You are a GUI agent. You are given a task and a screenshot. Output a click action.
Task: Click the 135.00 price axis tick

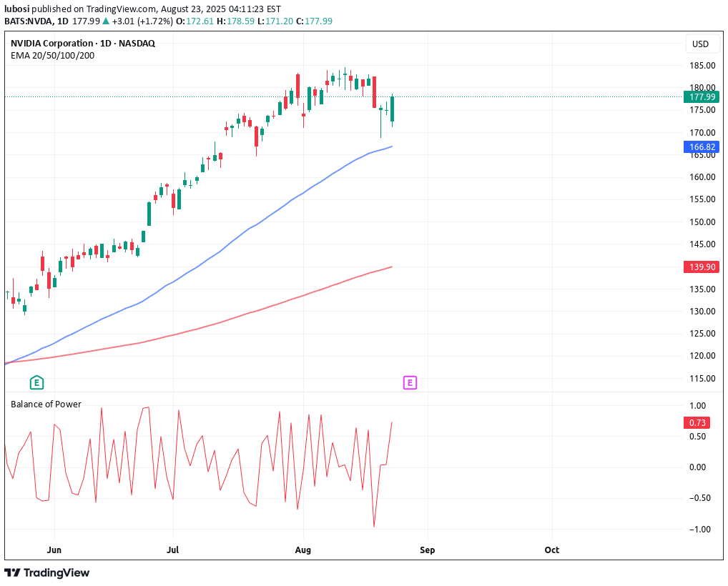pyautogui.click(x=702, y=289)
